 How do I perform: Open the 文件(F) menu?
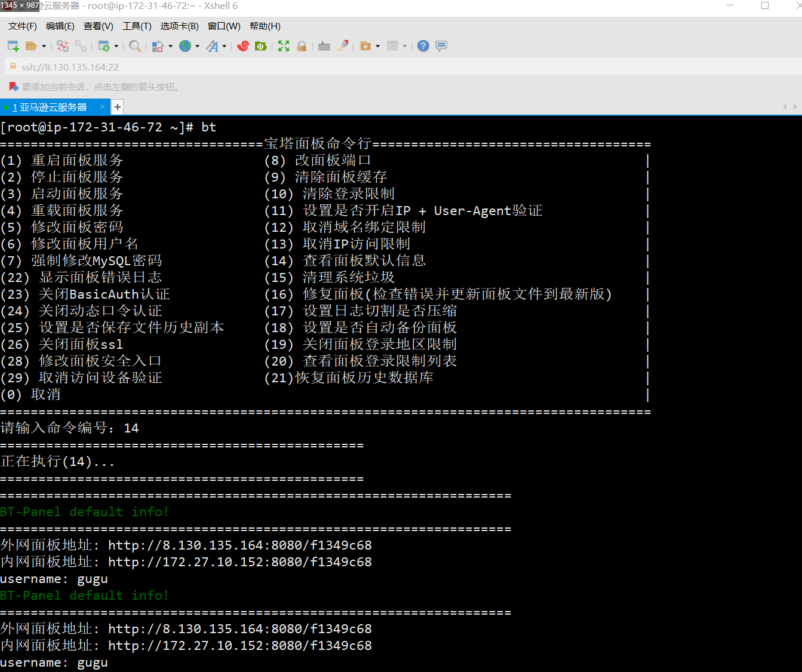23,26
